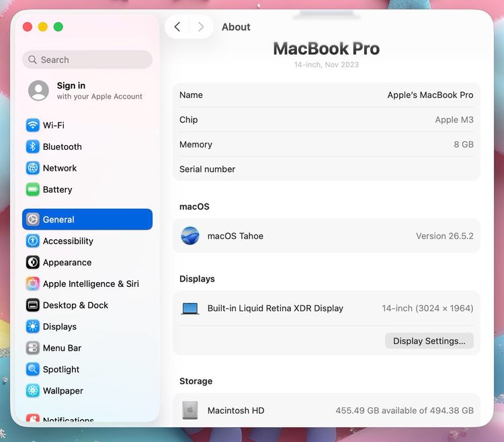Open the Display Settings... button

429,341
